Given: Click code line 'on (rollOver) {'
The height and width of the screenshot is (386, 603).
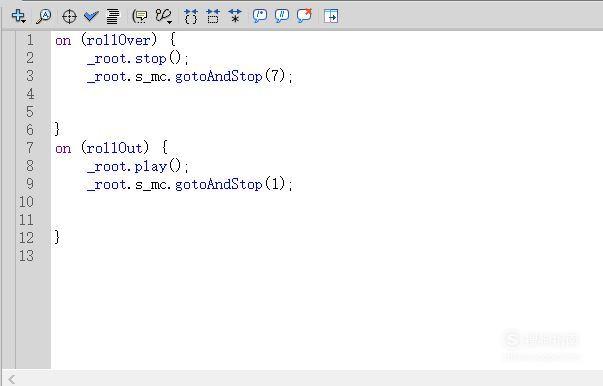Looking at the screenshot, I should tap(115, 40).
